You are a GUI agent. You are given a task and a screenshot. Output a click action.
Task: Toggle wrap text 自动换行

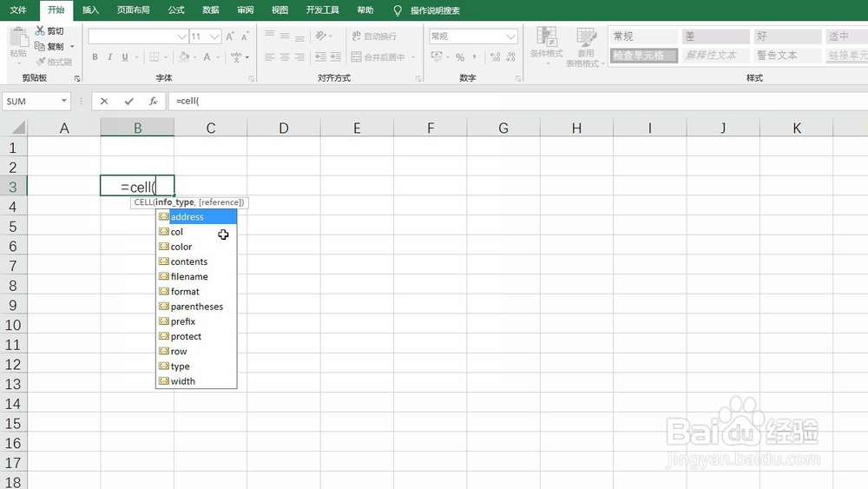click(374, 36)
